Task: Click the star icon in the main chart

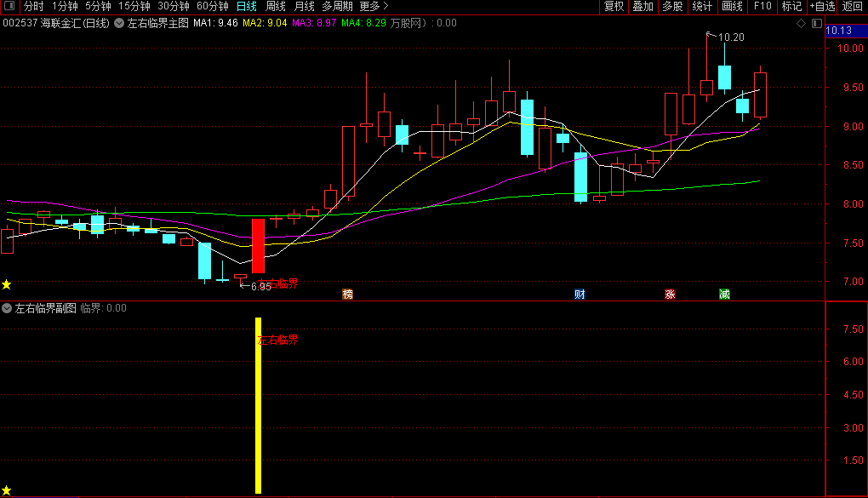Action: pyautogui.click(x=7, y=284)
